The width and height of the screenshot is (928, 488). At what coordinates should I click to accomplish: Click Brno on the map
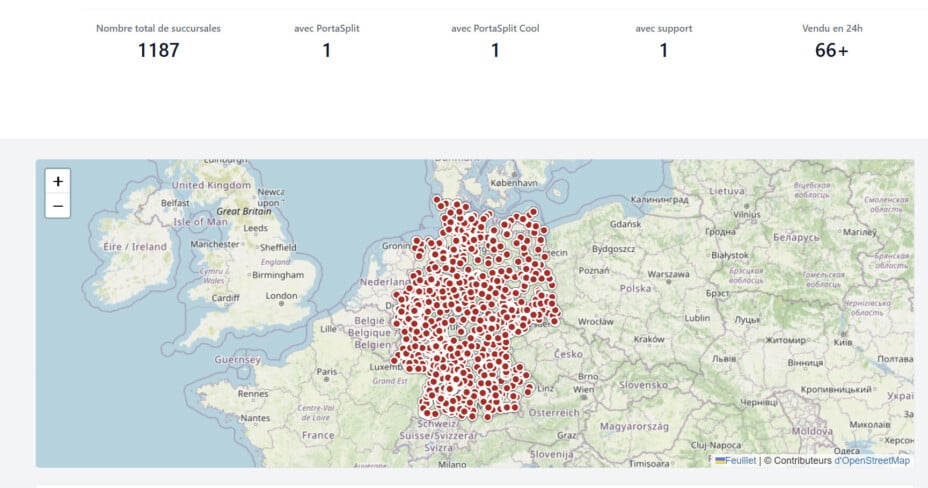(588, 376)
